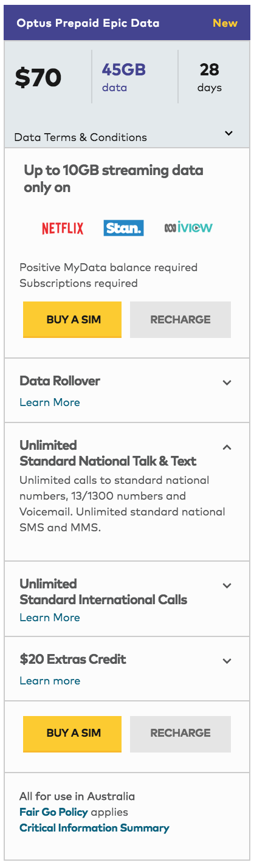Click the bottom BUY A SIM button
Image resolution: width=254 pixels, height=868 pixels.
pos(72,734)
